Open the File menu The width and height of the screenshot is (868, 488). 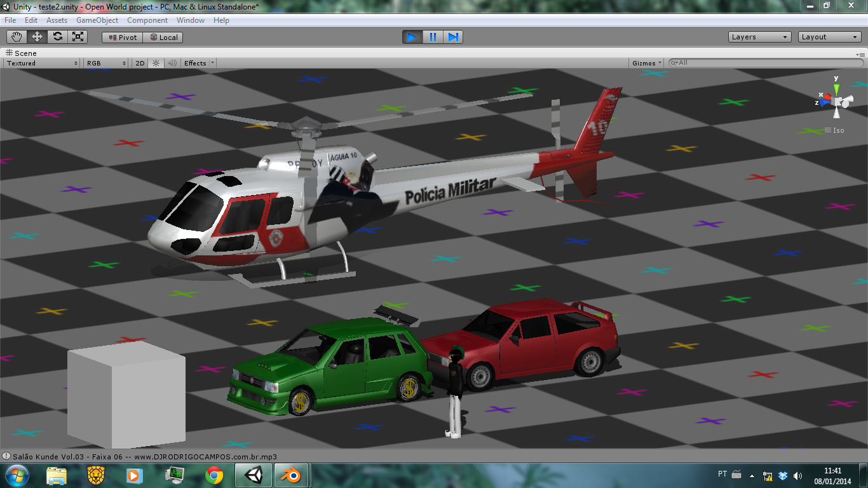tap(10, 20)
